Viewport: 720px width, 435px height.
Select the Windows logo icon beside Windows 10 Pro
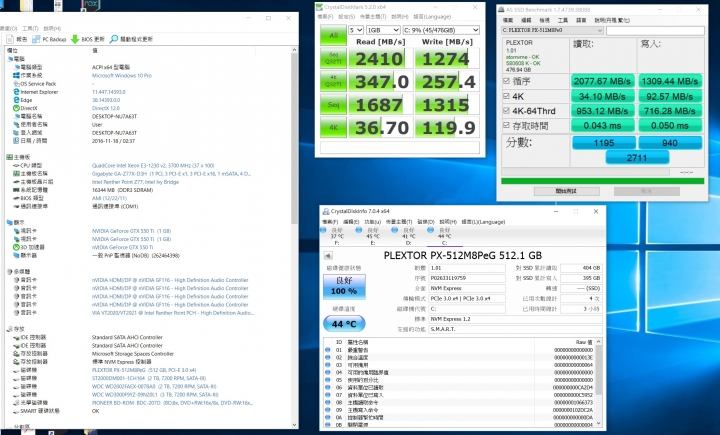pyautogui.click(x=16, y=75)
